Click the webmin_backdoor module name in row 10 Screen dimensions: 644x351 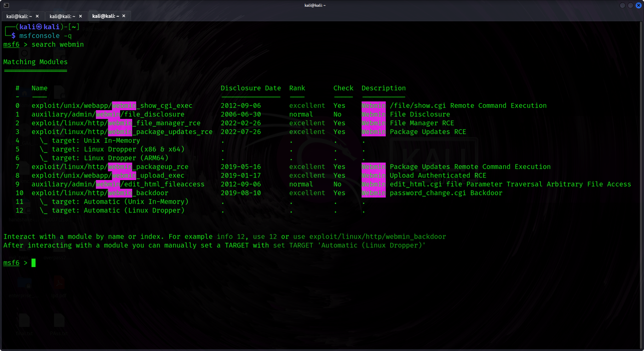(100, 193)
